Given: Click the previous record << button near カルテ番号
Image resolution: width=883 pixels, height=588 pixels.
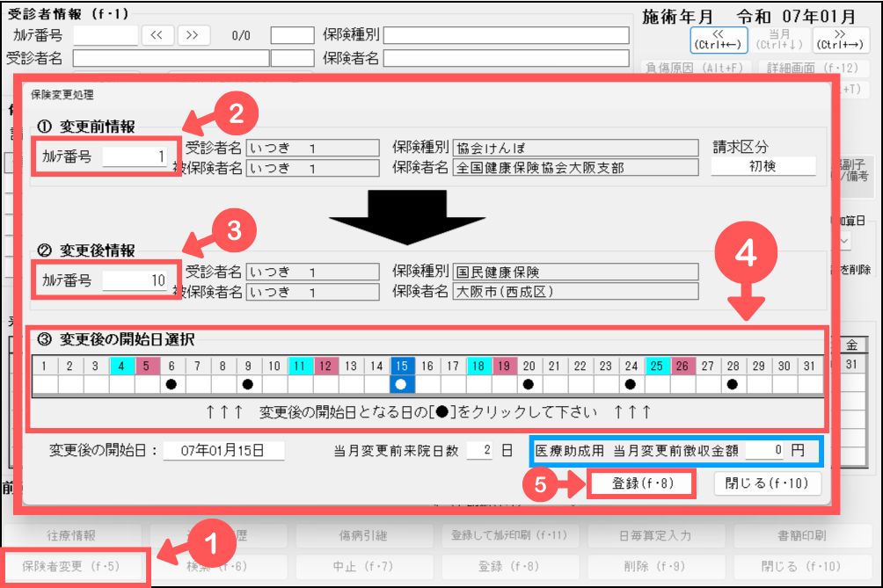Looking at the screenshot, I should coord(157,35).
